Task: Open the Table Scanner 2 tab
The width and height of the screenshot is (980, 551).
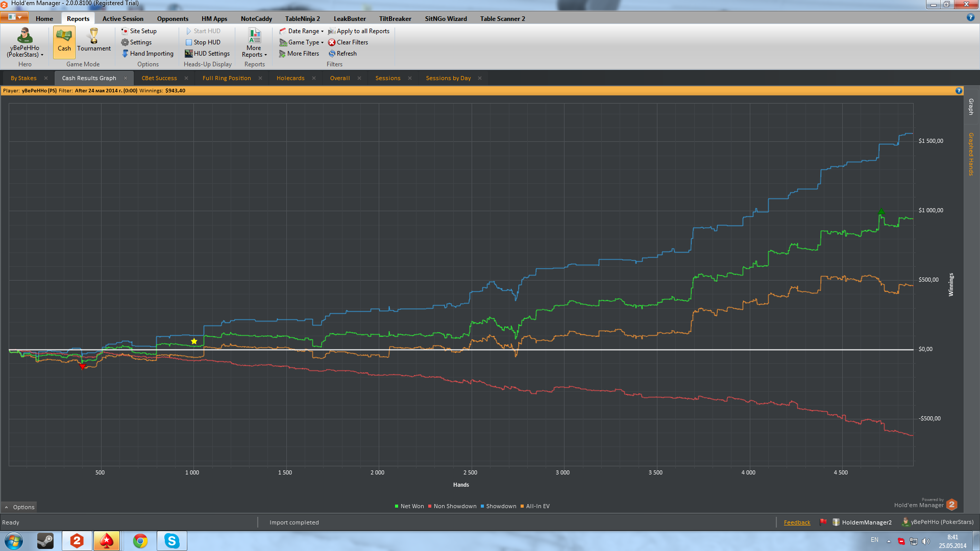Action: [x=502, y=19]
